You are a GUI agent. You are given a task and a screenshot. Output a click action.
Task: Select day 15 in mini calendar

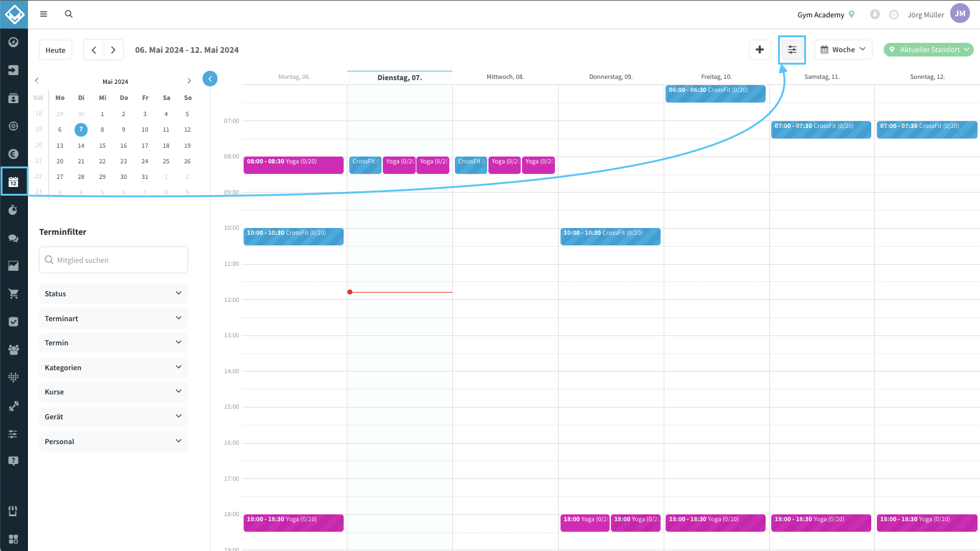pyautogui.click(x=103, y=145)
